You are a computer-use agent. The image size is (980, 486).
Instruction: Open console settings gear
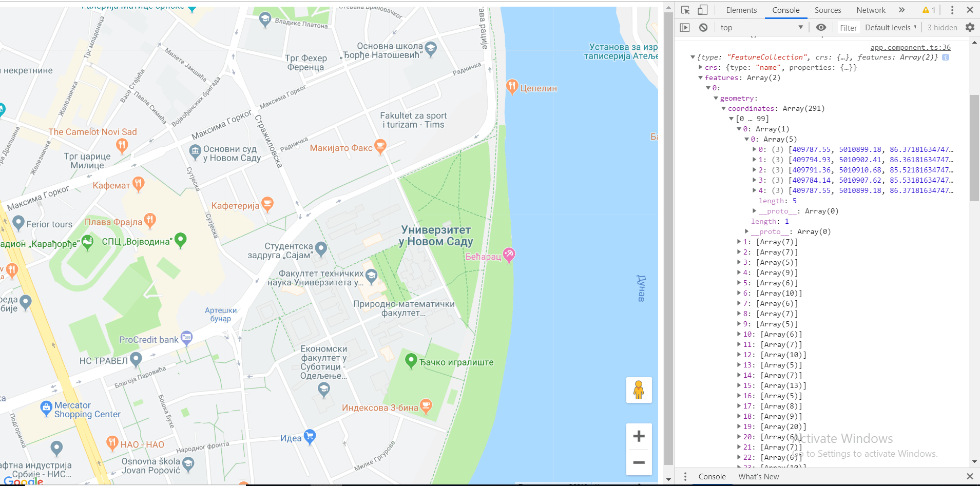[x=970, y=28]
